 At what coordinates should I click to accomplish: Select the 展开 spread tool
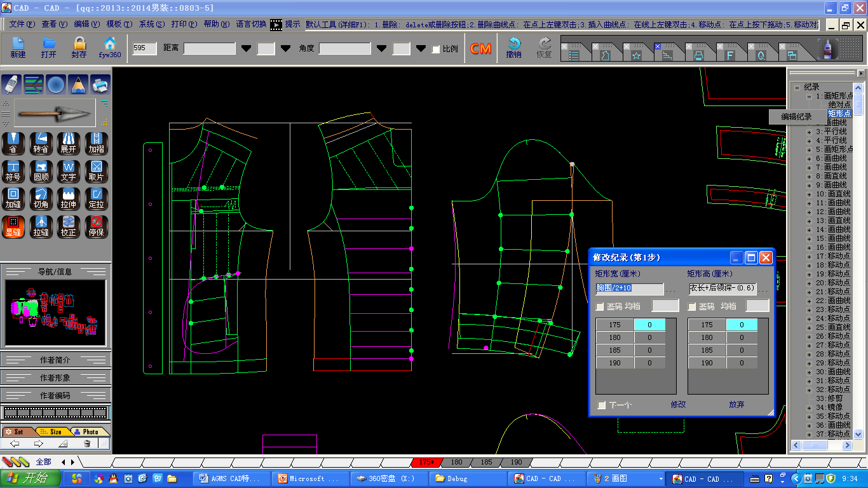69,143
